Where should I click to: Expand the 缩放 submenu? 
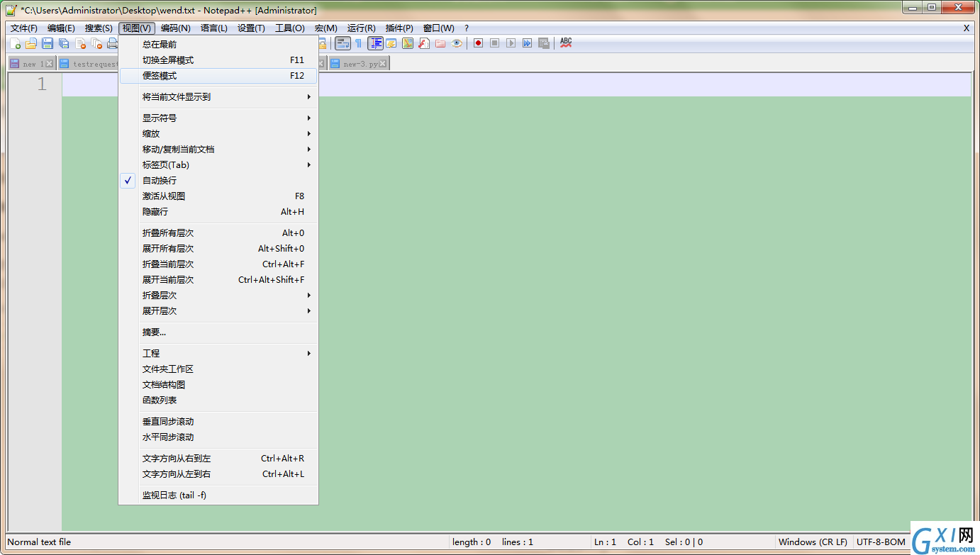pyautogui.click(x=218, y=134)
